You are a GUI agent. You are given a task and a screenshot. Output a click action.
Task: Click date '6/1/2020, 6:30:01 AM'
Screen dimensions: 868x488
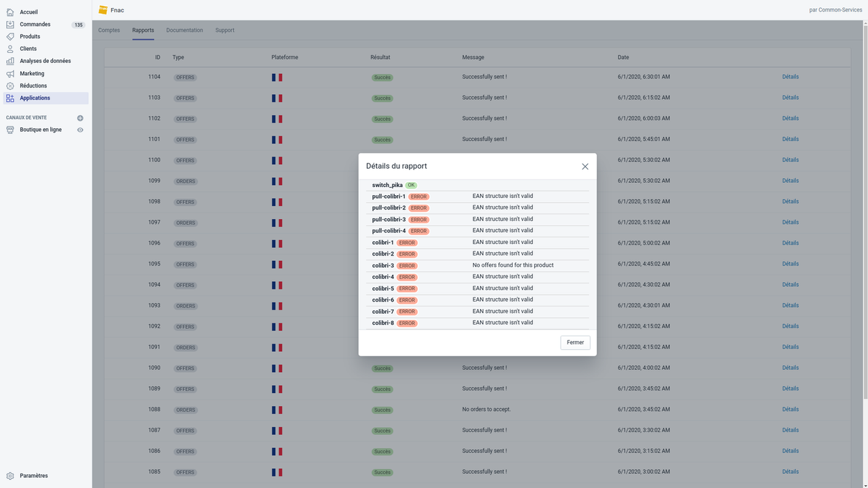tap(644, 77)
